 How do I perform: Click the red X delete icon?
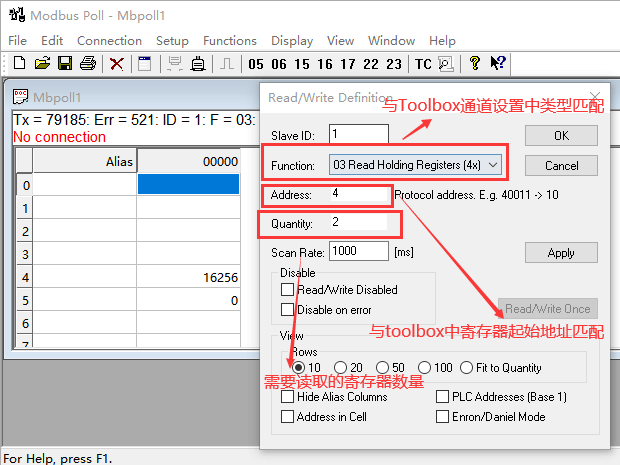(x=116, y=64)
